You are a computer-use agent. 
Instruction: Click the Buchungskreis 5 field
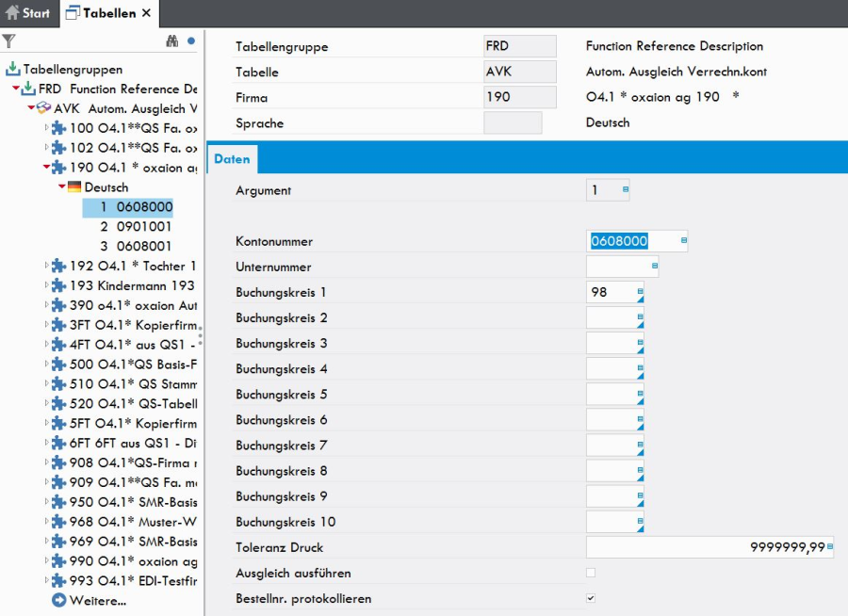615,395
